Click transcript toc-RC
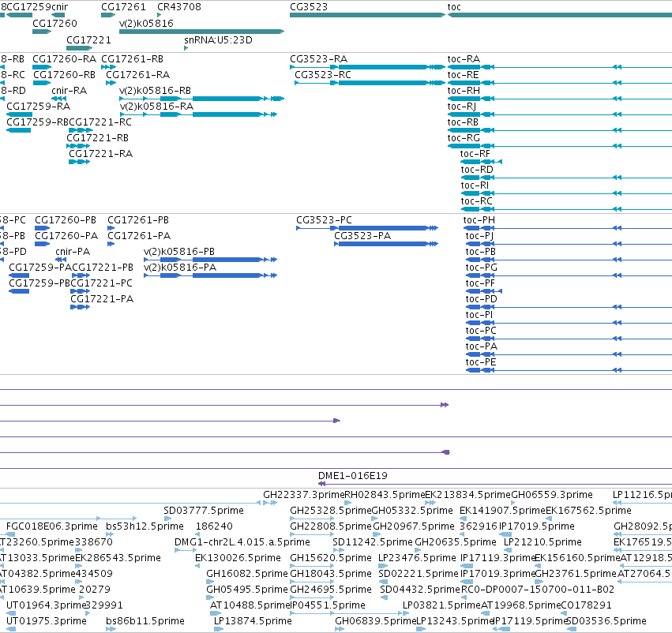 point(566,209)
